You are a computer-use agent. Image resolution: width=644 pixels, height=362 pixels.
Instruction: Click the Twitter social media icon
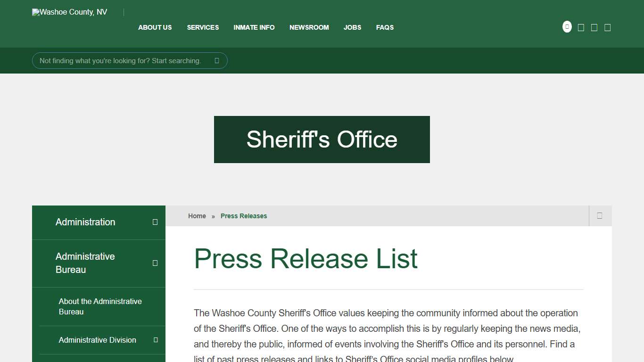click(594, 27)
